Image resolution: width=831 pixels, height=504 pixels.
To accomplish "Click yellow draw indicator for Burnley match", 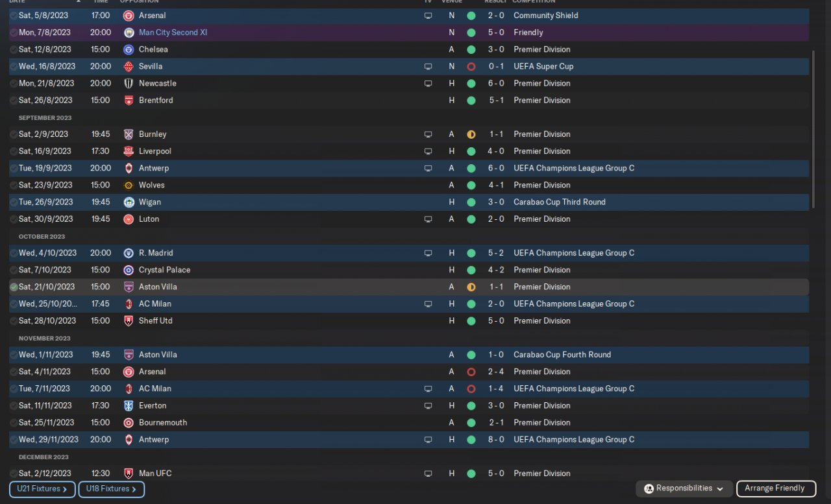I will (471, 134).
